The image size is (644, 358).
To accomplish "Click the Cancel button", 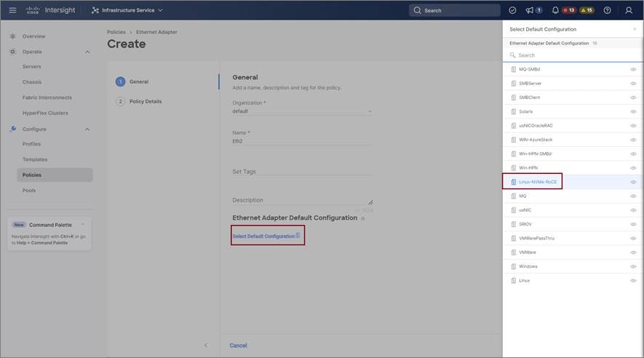I will pos(238,346).
